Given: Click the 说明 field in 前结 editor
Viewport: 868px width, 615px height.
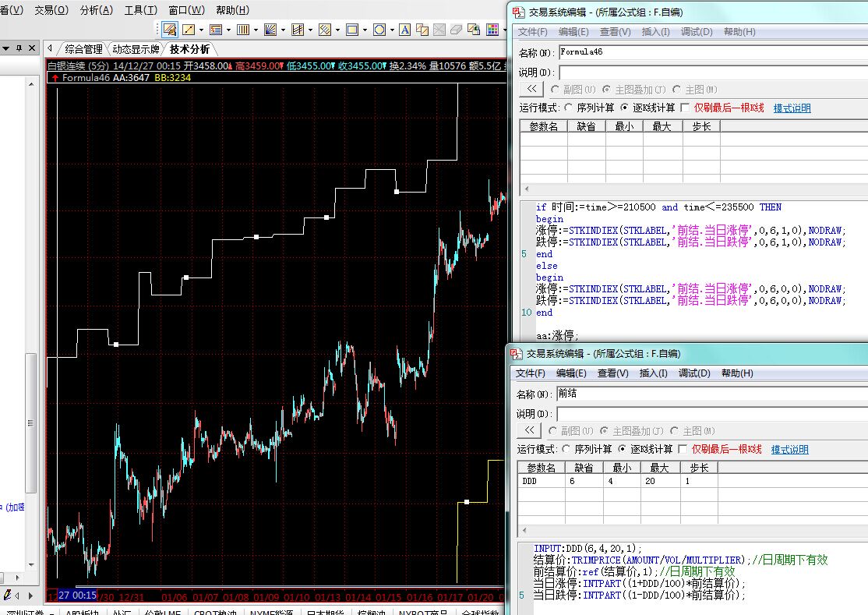Looking at the screenshot, I should click(712, 413).
